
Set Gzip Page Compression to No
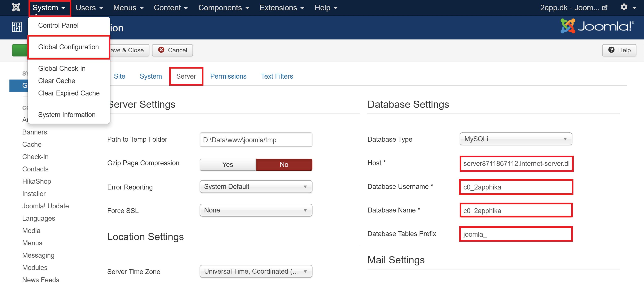[x=284, y=165]
